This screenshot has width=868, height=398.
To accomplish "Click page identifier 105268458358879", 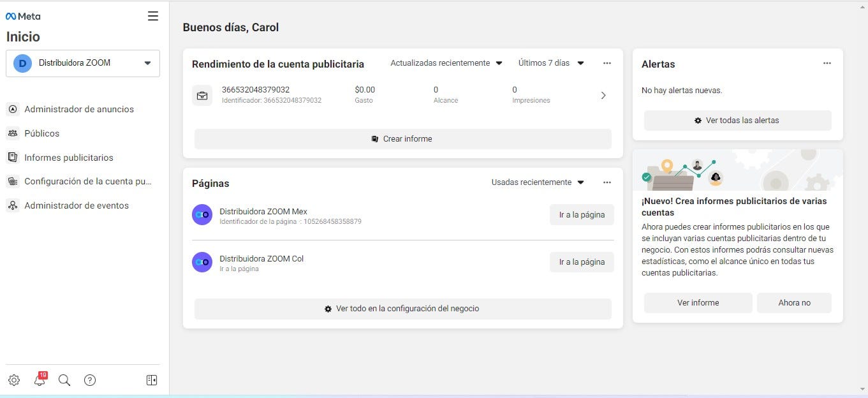I will [333, 222].
